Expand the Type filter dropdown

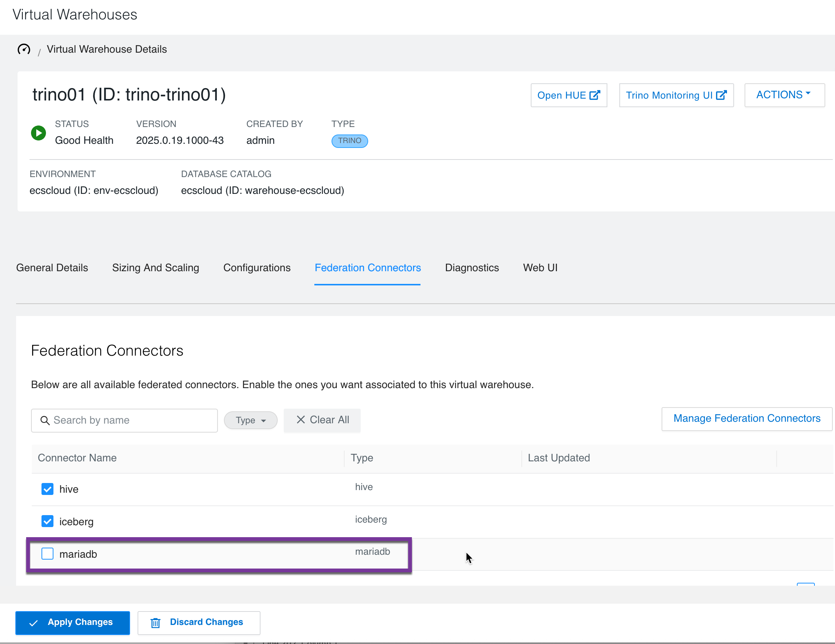click(x=250, y=420)
